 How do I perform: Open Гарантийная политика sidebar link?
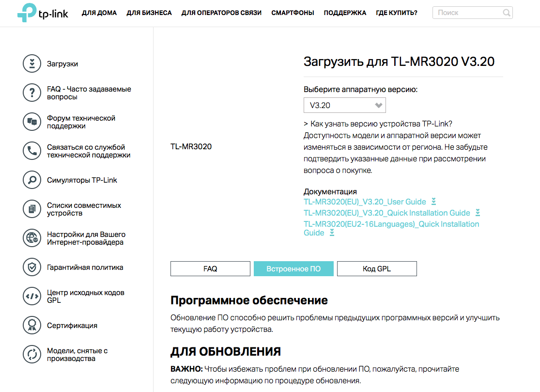click(x=85, y=267)
